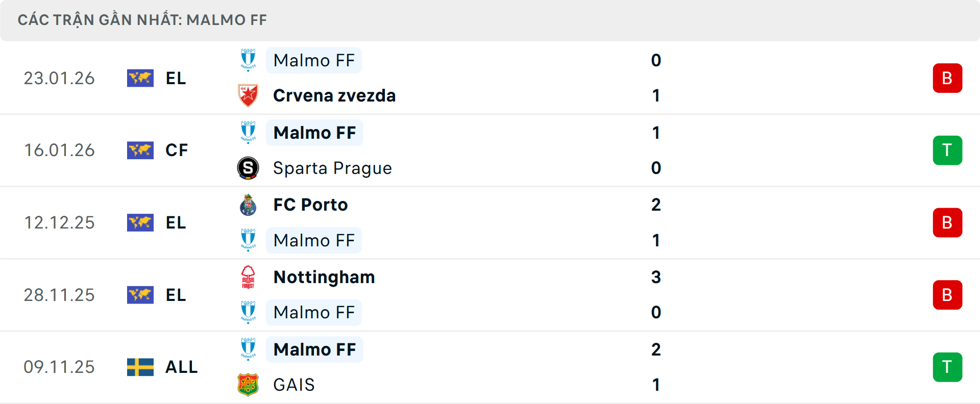Image resolution: width=980 pixels, height=404 pixels.
Task: Click the Swedish flag league icon
Action: click(140, 367)
